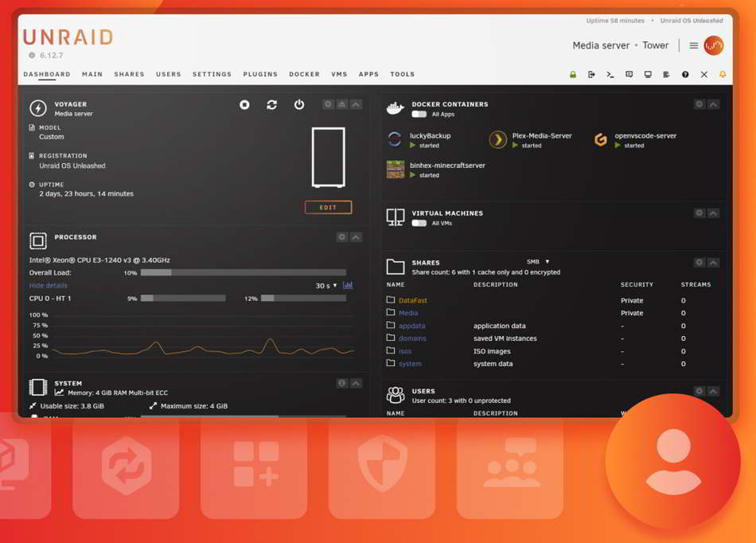
Task: Click the info icon in the System panel
Action: 342,383
